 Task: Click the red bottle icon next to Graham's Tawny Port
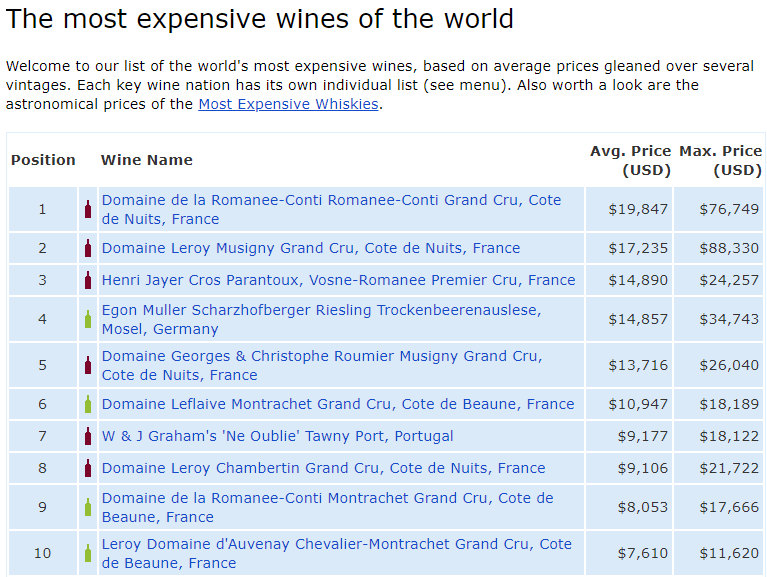pyautogui.click(x=88, y=436)
